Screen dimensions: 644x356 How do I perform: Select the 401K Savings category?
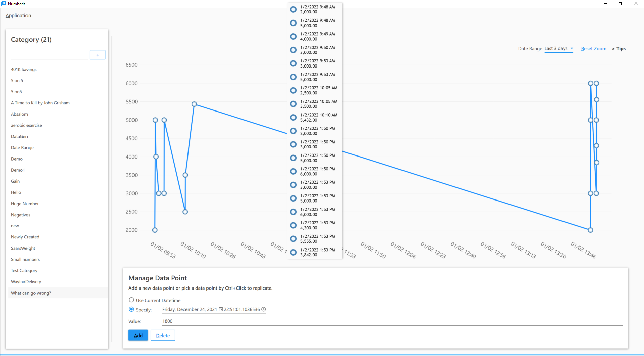point(58,69)
